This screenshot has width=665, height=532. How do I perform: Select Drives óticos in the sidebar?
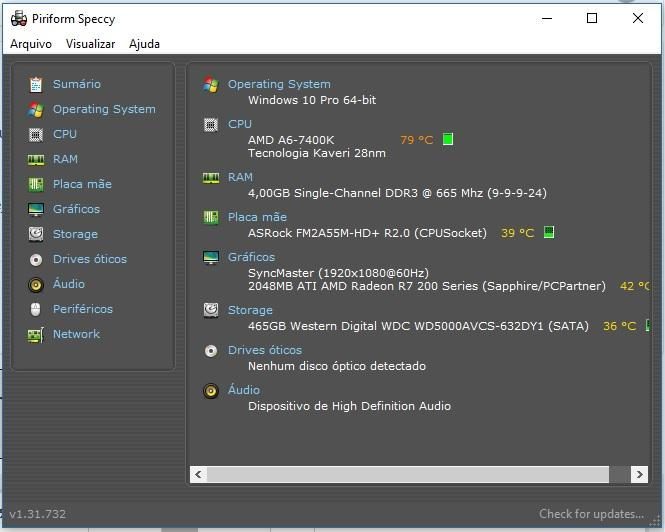point(90,259)
